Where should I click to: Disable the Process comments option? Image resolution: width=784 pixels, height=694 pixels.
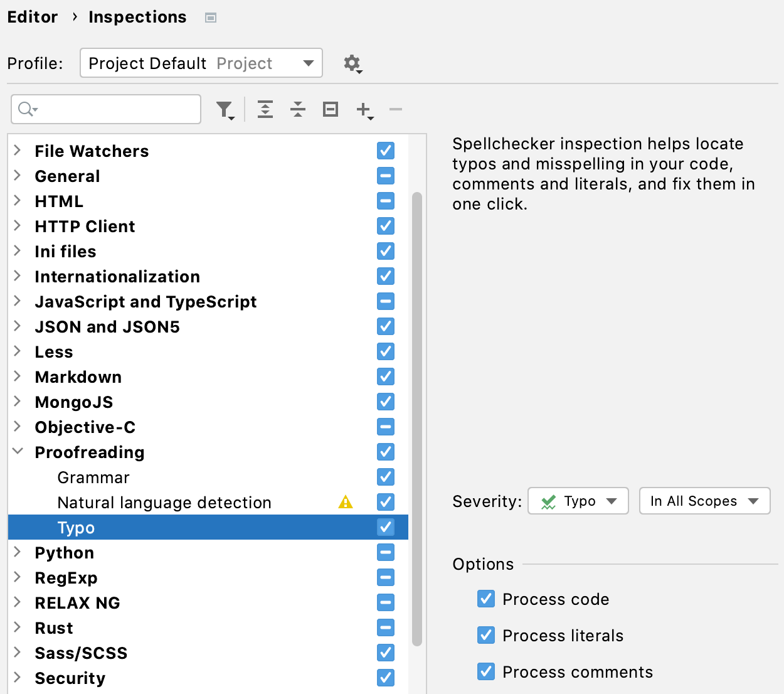pos(485,671)
